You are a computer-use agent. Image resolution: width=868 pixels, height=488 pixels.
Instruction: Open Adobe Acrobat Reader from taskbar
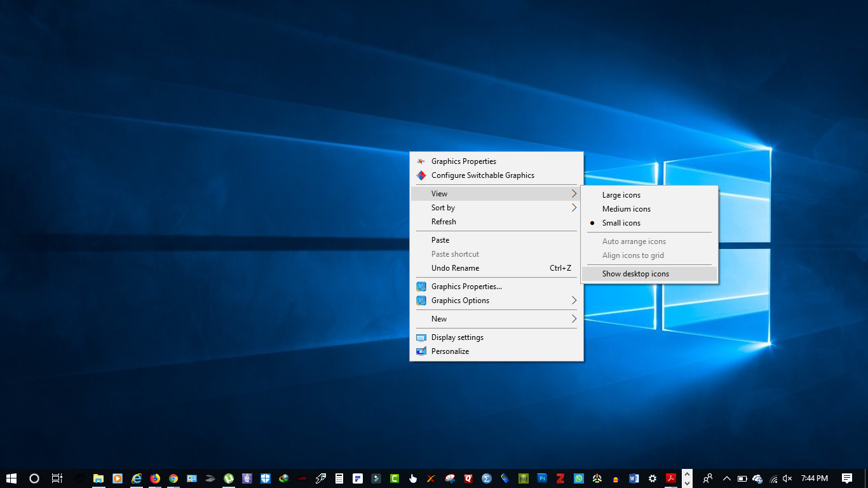pos(670,478)
